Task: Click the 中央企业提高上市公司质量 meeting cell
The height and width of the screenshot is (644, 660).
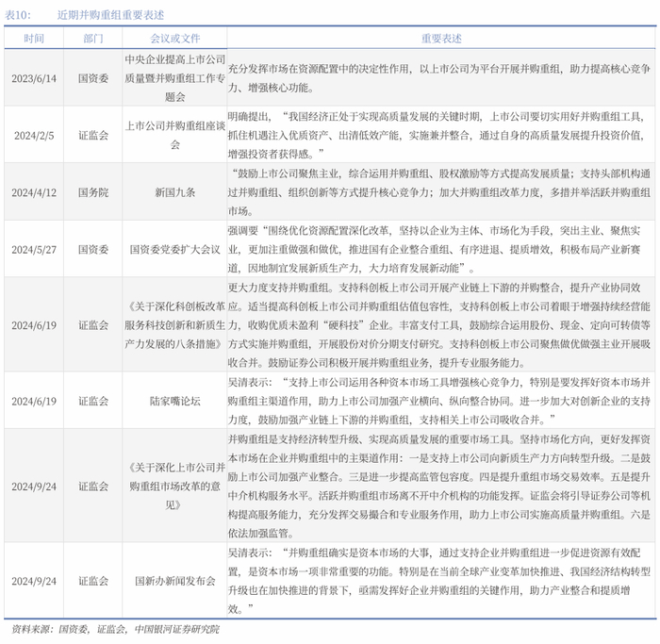Action: (x=174, y=78)
